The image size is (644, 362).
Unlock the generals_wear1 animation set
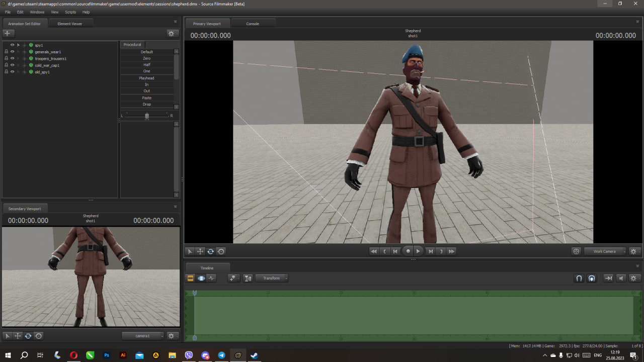click(x=6, y=52)
